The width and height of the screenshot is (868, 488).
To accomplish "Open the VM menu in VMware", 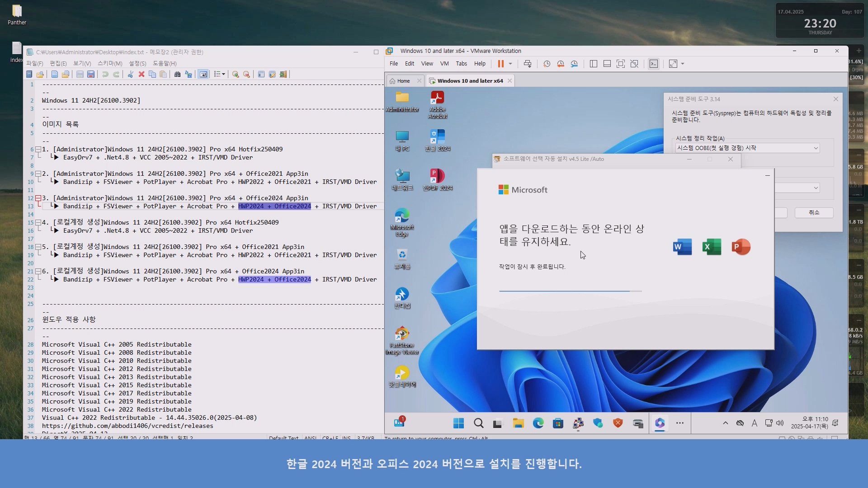I will [444, 64].
